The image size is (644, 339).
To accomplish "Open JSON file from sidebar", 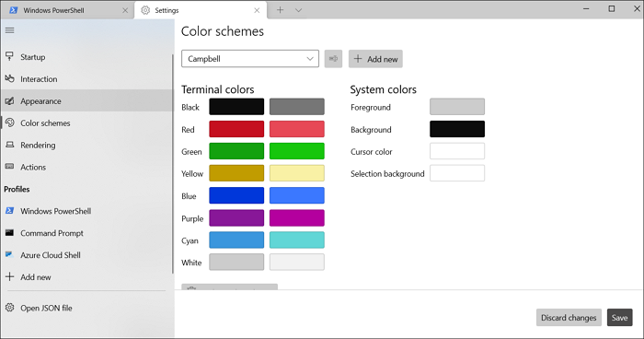I will [87, 308].
